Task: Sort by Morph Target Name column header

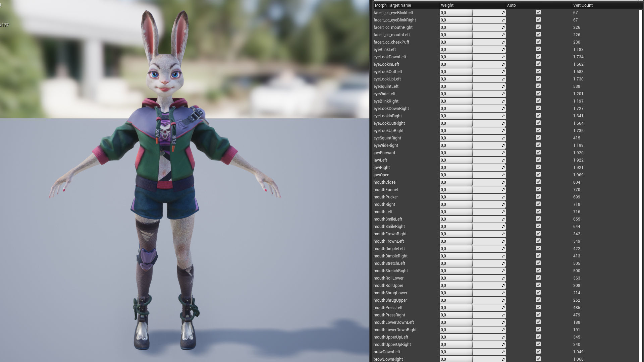Action: click(406, 5)
